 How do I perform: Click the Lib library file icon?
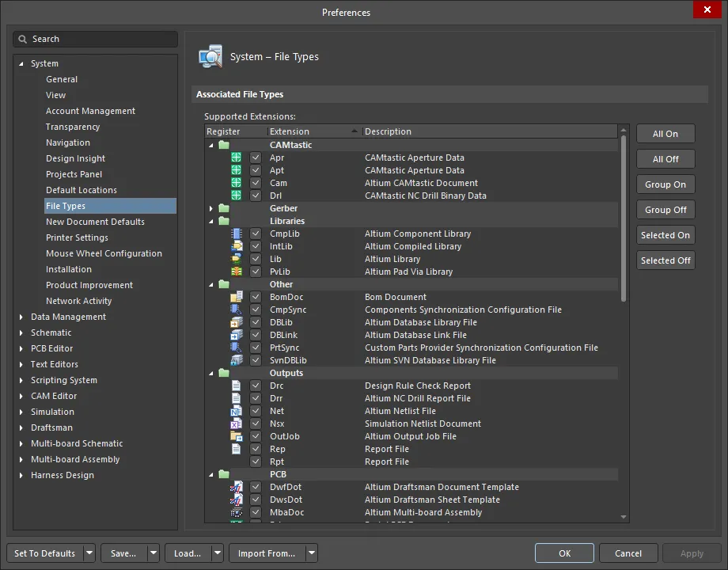237,259
